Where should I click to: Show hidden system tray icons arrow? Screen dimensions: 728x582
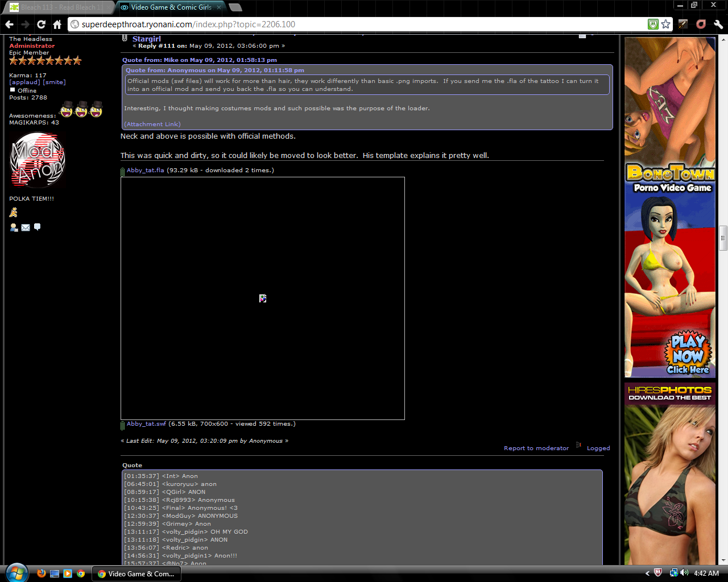(647, 573)
